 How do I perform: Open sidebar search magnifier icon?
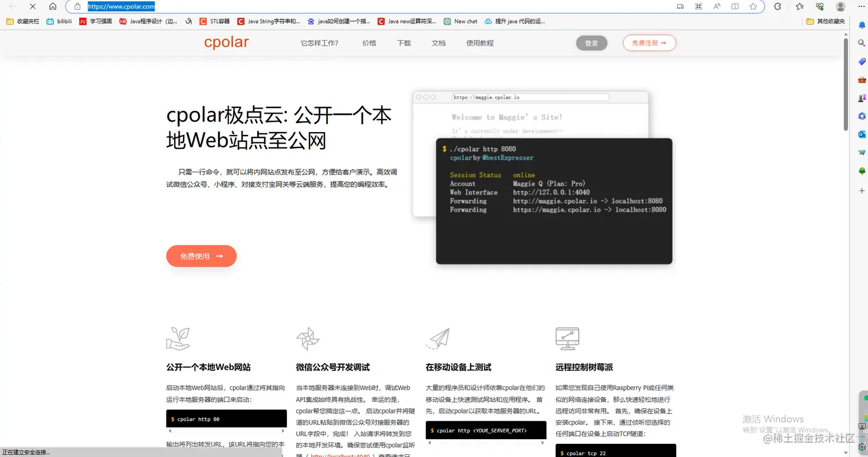tap(862, 43)
